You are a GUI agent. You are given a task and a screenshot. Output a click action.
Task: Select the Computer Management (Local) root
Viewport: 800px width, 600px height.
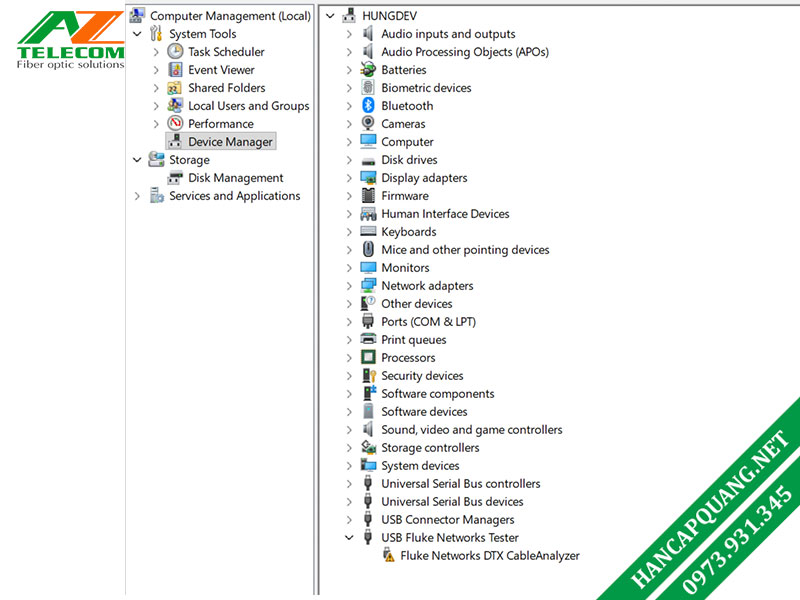click(230, 16)
